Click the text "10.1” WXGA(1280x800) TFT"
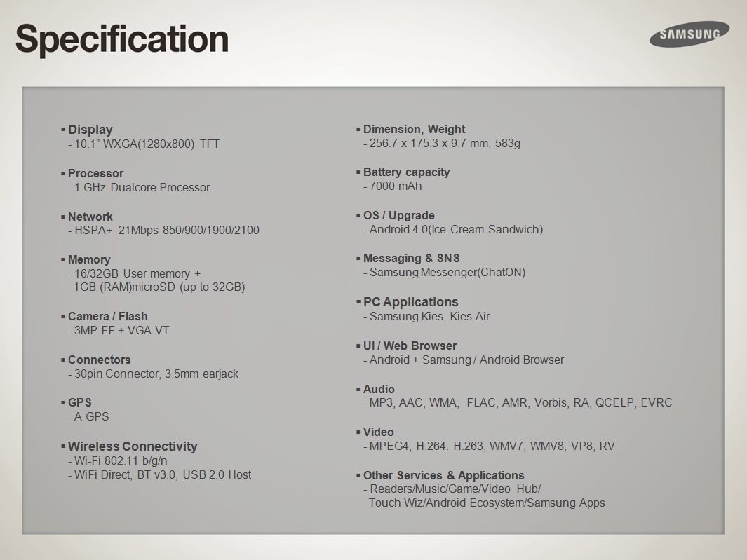Screen dimensions: 747x560 point(147,144)
